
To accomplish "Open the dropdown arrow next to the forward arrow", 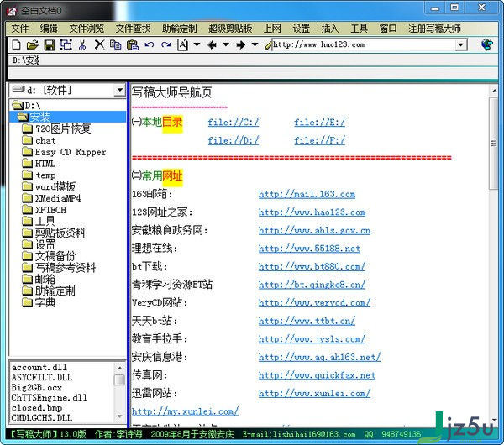I will pyautogui.click(x=255, y=44).
